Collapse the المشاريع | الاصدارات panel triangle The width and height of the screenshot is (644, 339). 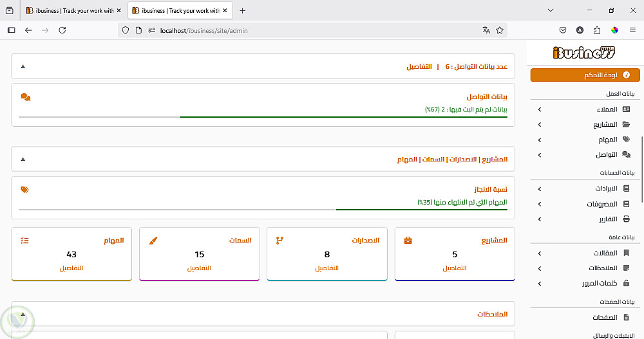[23, 159]
